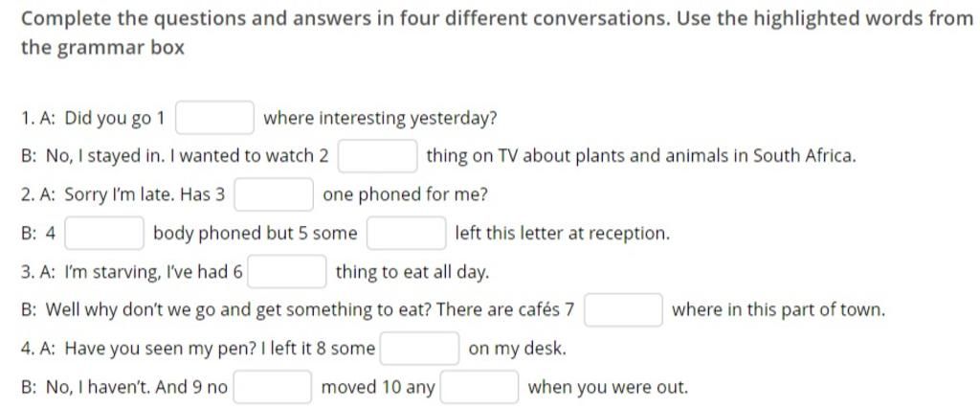The image size is (980, 409).
Task: Click the text 'when you were out.'
Action: [x=608, y=388]
